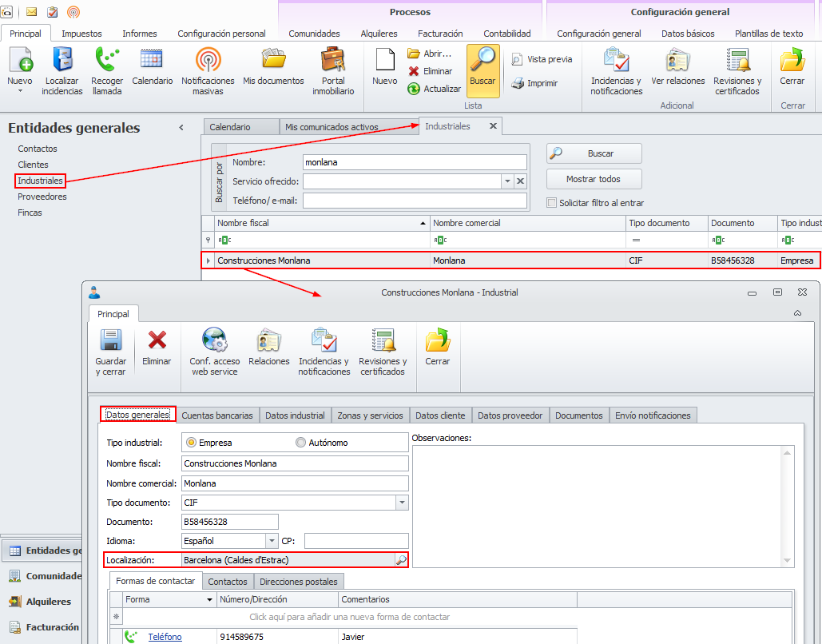
Task: Expand the Idioma language dropdown
Action: tap(272, 541)
